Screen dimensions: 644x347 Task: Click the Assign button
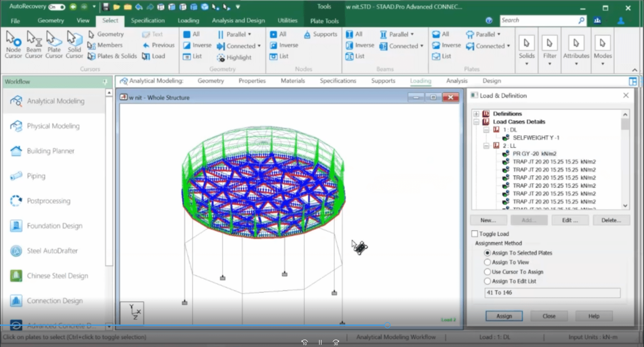tap(504, 316)
